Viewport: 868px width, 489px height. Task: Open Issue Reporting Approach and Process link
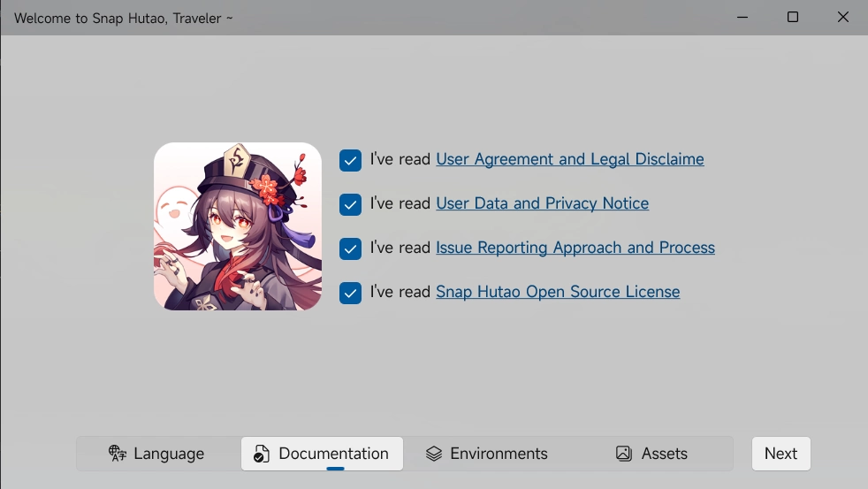point(575,248)
